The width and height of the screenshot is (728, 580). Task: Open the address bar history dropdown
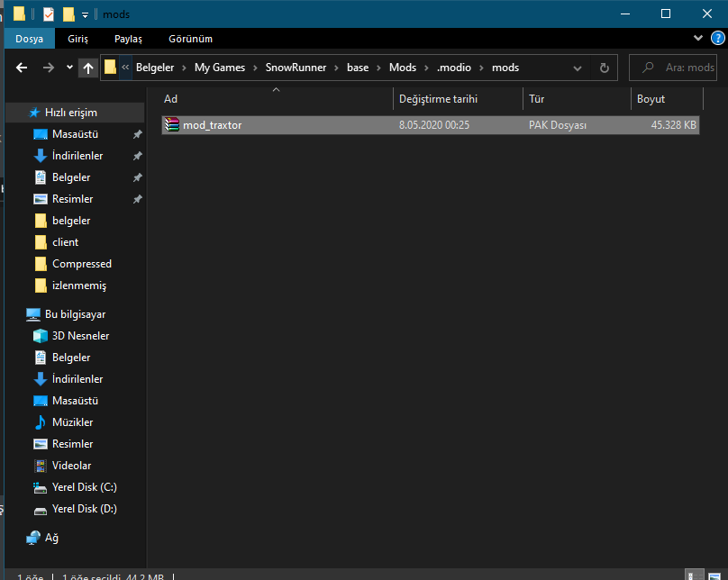578,68
